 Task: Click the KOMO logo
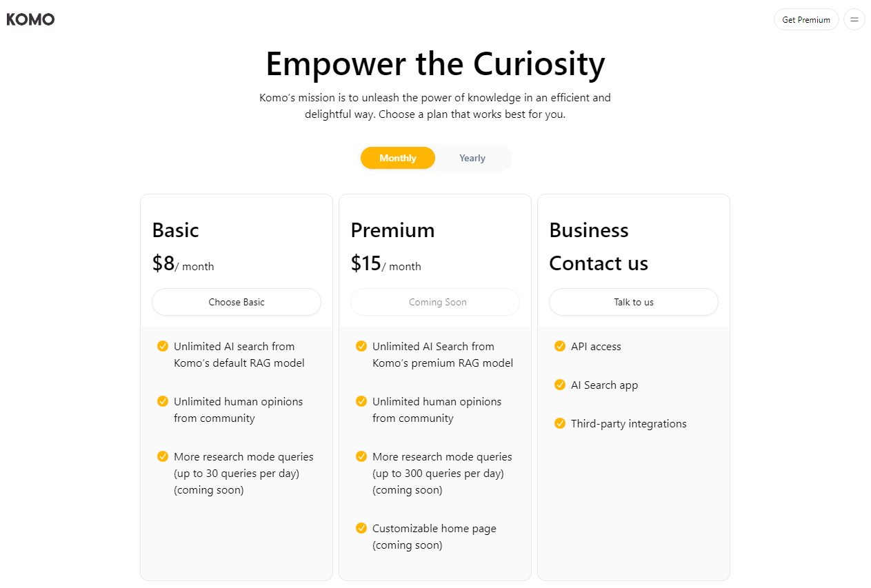pyautogui.click(x=30, y=19)
